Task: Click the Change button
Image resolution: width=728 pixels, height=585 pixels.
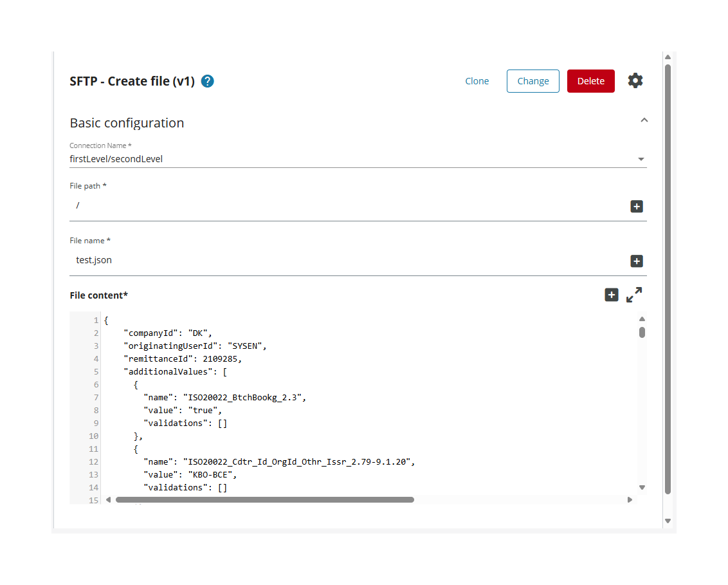Action: (x=533, y=81)
